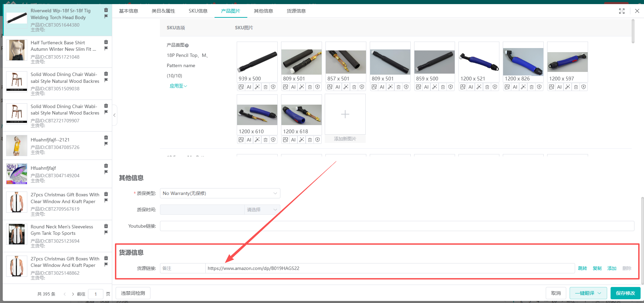Delete the 857 x 501 product image
Viewport: 644px width, 303px height.
click(354, 87)
